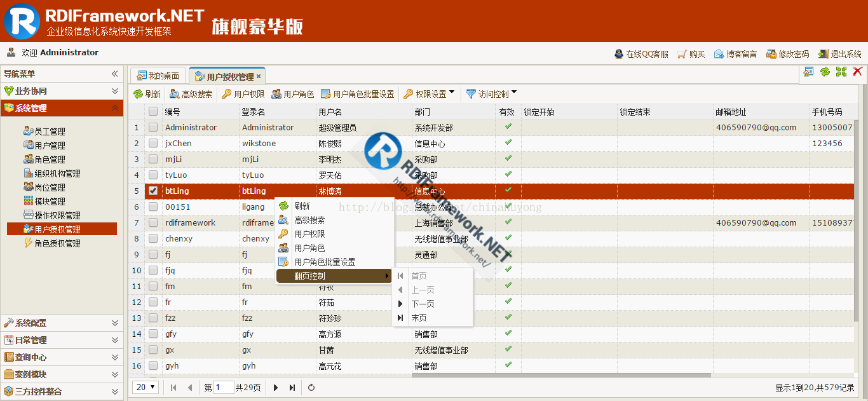
Task: Expand the 查询中心 accordion panel
Action: tap(62, 357)
